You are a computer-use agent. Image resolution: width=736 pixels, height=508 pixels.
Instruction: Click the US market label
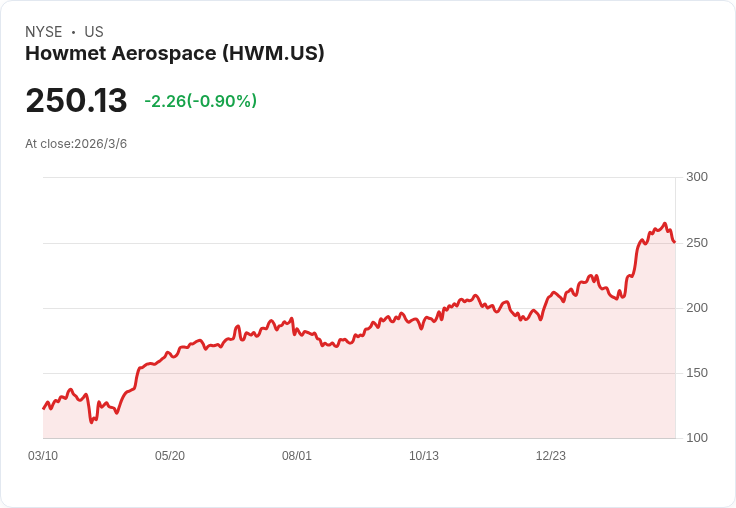(94, 32)
